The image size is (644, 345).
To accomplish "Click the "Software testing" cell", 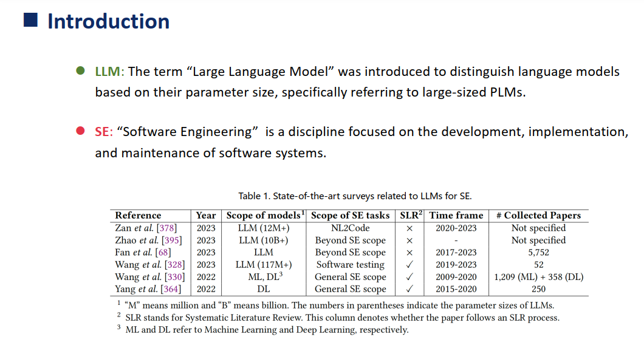I will [x=351, y=264].
